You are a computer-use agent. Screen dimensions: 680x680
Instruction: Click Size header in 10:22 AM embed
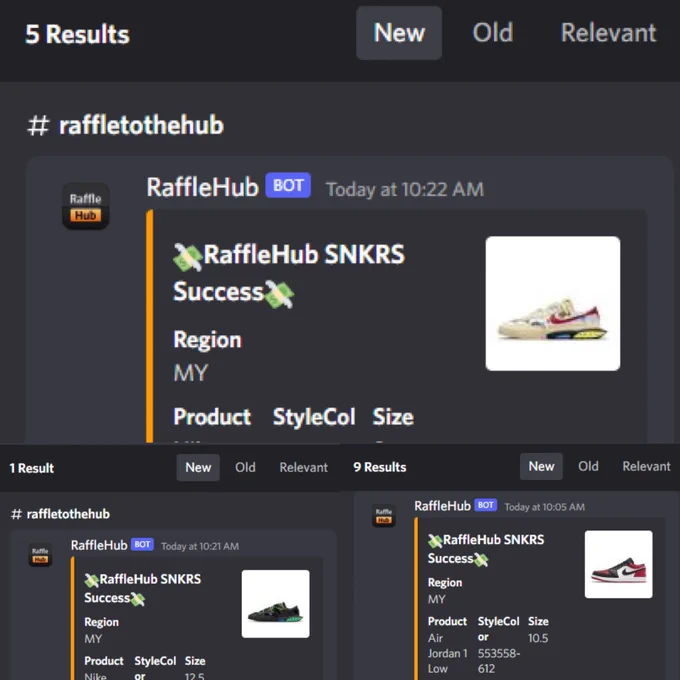[393, 417]
